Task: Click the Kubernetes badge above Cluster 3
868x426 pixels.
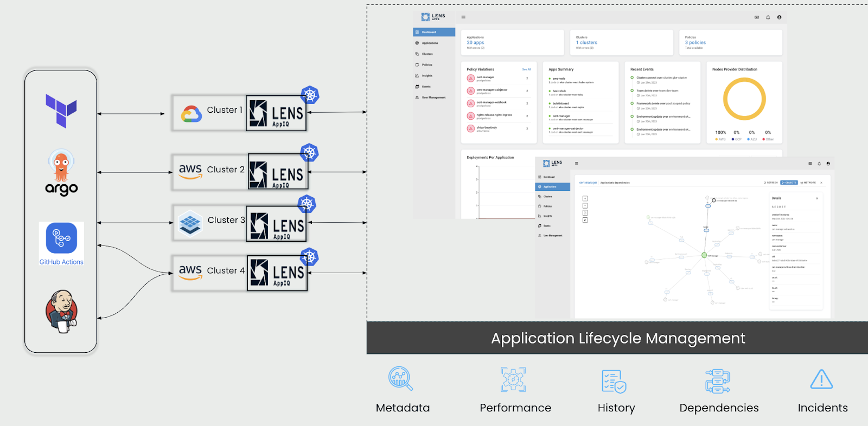Action: pyautogui.click(x=307, y=204)
